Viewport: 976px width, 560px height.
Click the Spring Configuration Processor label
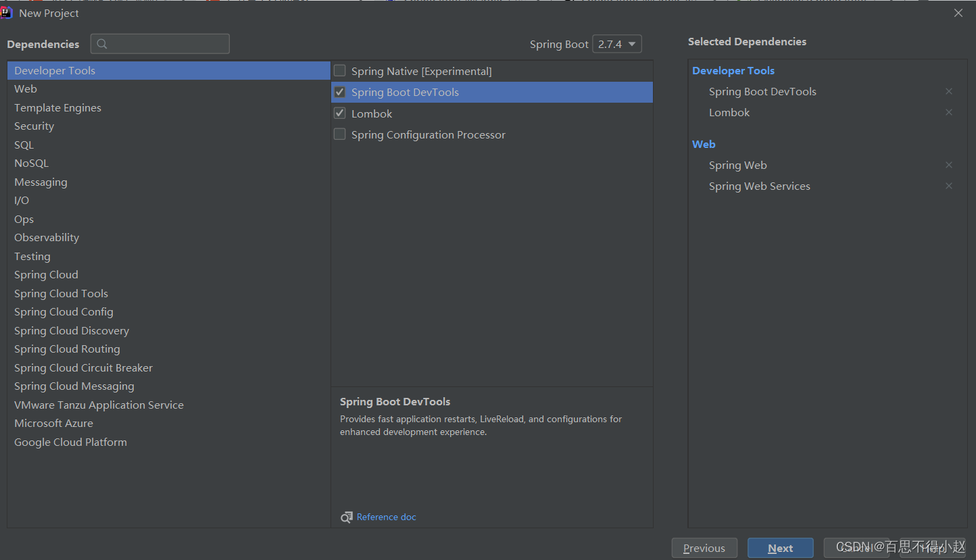(429, 134)
